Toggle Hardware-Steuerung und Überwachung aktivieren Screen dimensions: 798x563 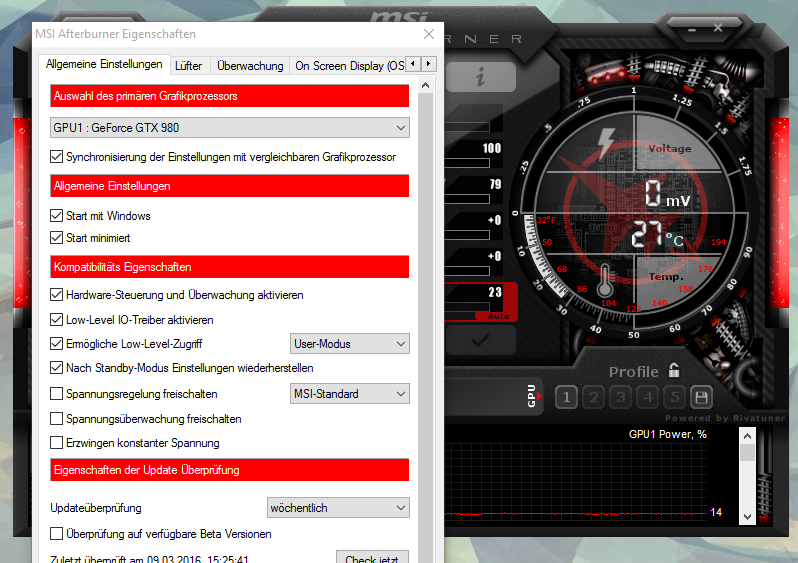click(x=56, y=295)
